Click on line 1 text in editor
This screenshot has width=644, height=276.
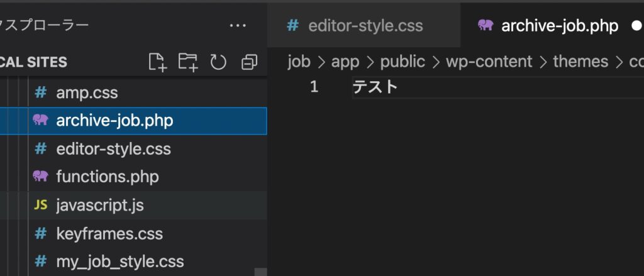[375, 87]
